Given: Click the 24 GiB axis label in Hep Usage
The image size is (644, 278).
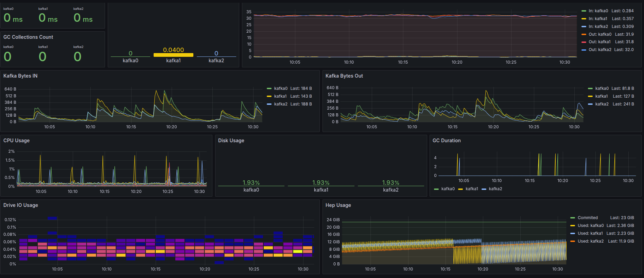Looking at the screenshot, I should point(333,220).
